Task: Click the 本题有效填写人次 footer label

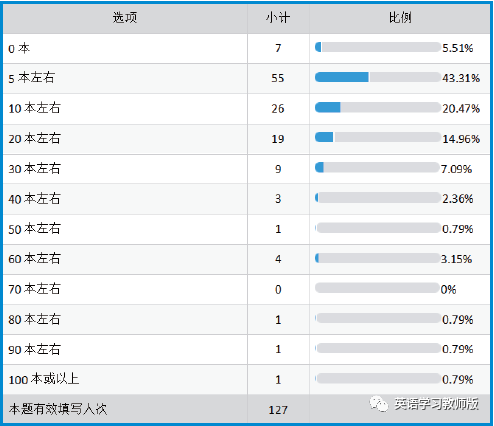Action: pos(58,409)
